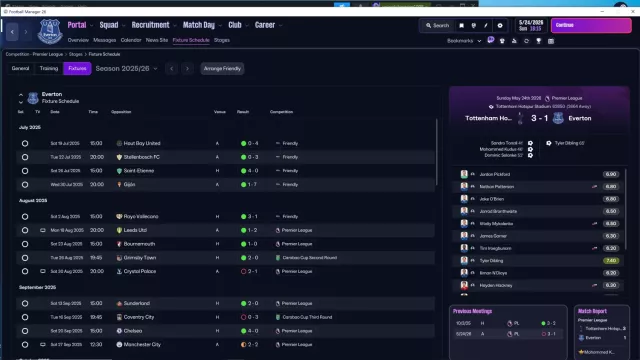The width and height of the screenshot is (640, 360).
Task: Switch to the Overview tab
Action: click(78, 40)
